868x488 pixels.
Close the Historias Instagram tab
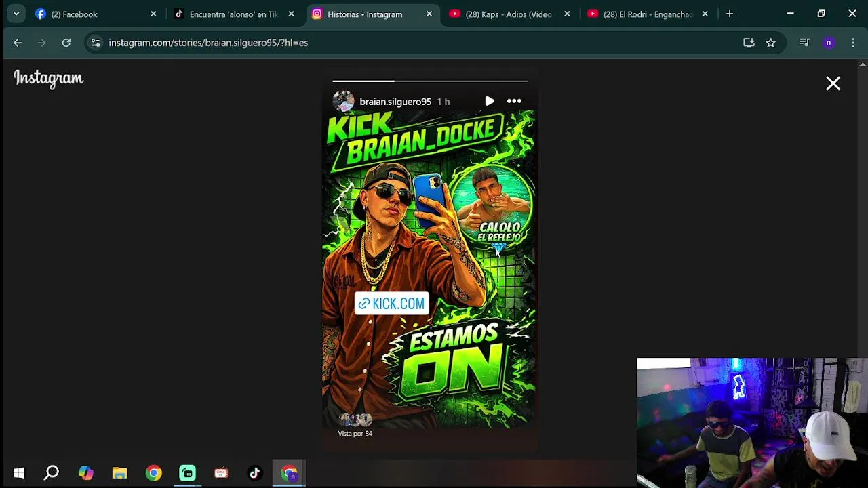pyautogui.click(x=429, y=14)
